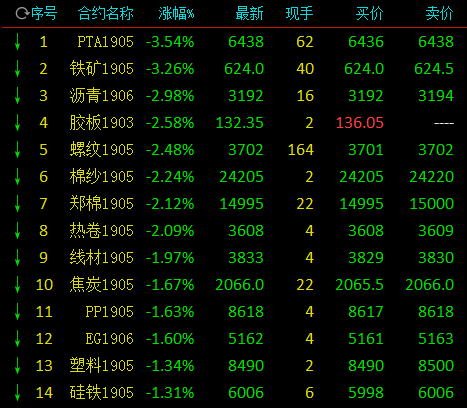
Task: Select the 郑棉1905 contract name
Action: click(x=102, y=204)
